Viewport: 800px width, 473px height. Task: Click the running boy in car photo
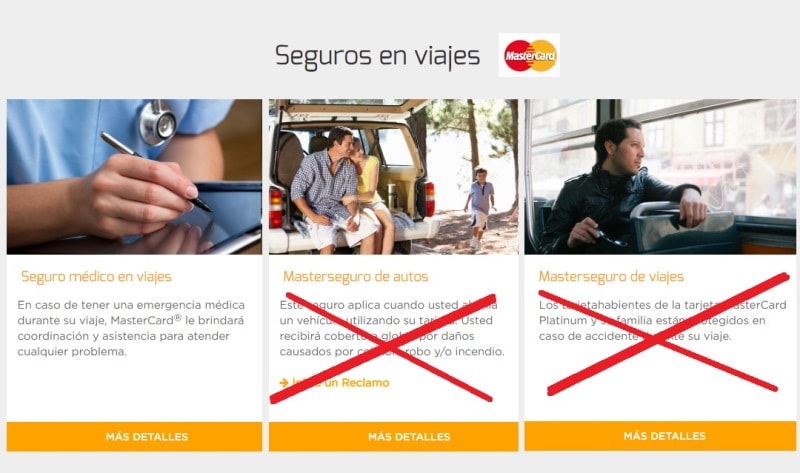click(x=480, y=208)
